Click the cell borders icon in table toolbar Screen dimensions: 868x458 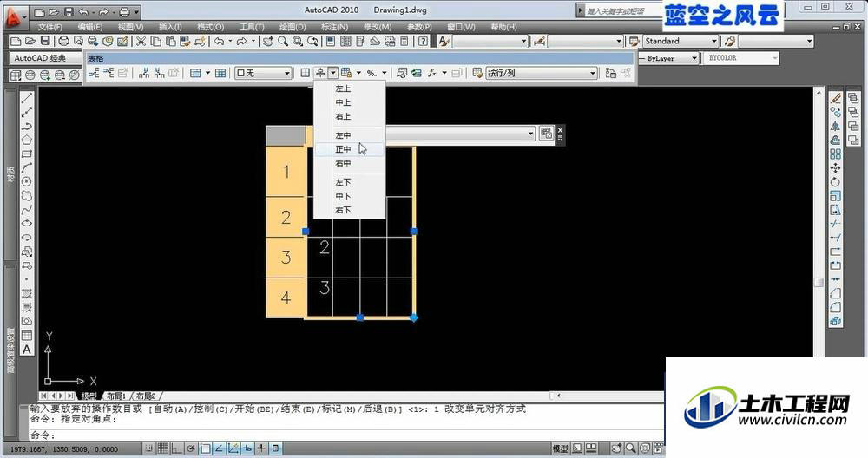(305, 73)
